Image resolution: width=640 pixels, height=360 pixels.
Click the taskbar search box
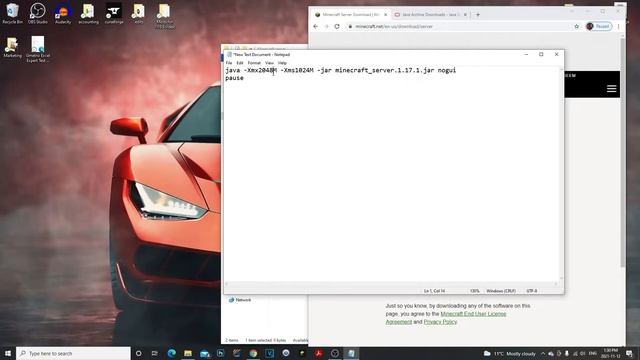[x=73, y=353]
